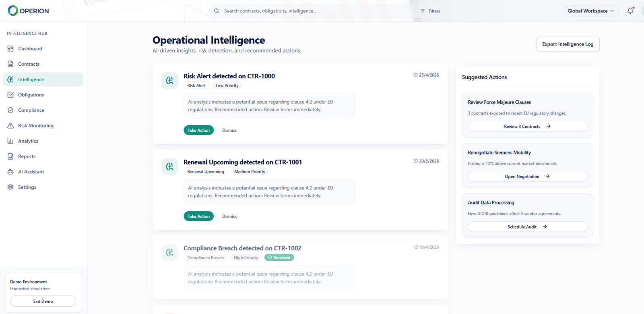Image resolution: width=644 pixels, height=314 pixels.
Task: Open the notifications bell
Action: [630, 11]
